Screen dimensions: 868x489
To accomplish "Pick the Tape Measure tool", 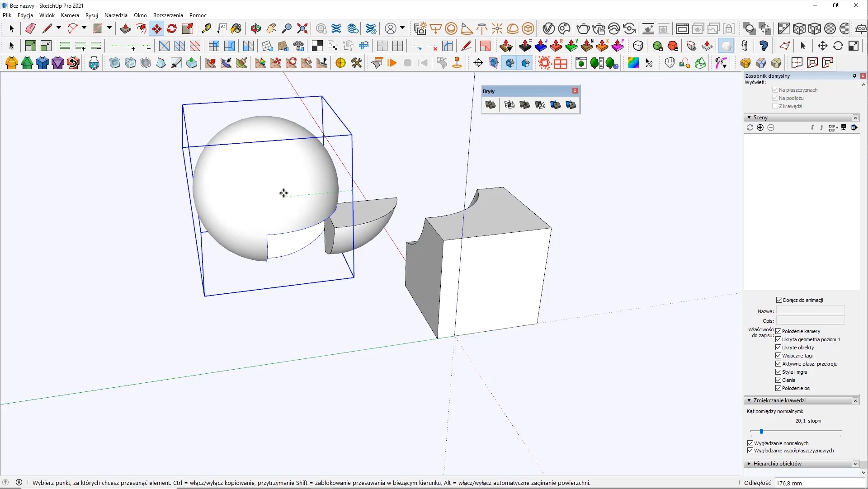I will tap(206, 28).
